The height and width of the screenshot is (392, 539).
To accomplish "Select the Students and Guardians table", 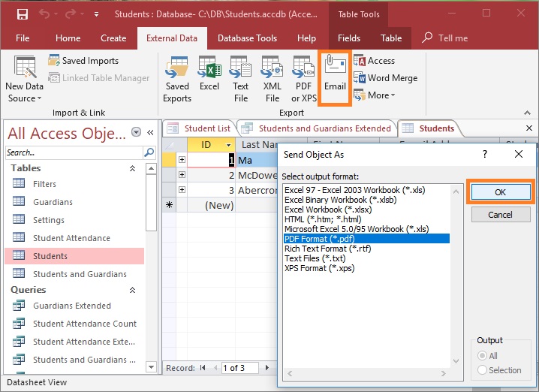I will click(74, 274).
